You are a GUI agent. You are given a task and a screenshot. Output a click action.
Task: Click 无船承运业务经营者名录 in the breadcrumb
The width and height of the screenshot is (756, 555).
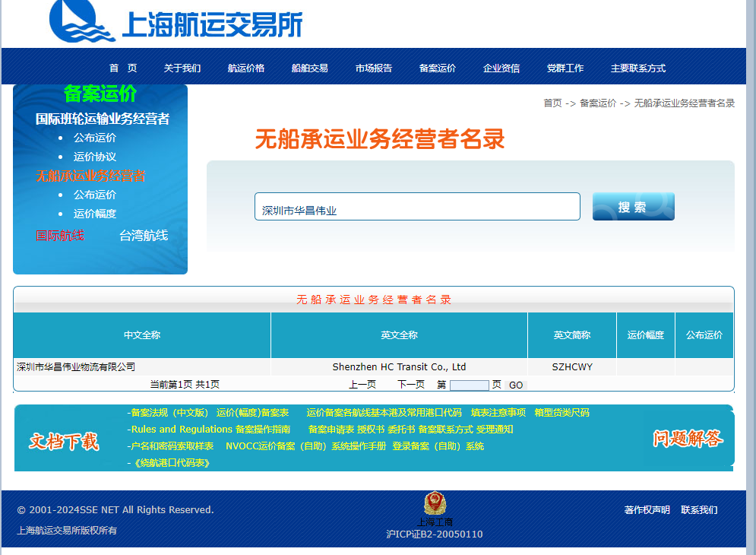684,103
